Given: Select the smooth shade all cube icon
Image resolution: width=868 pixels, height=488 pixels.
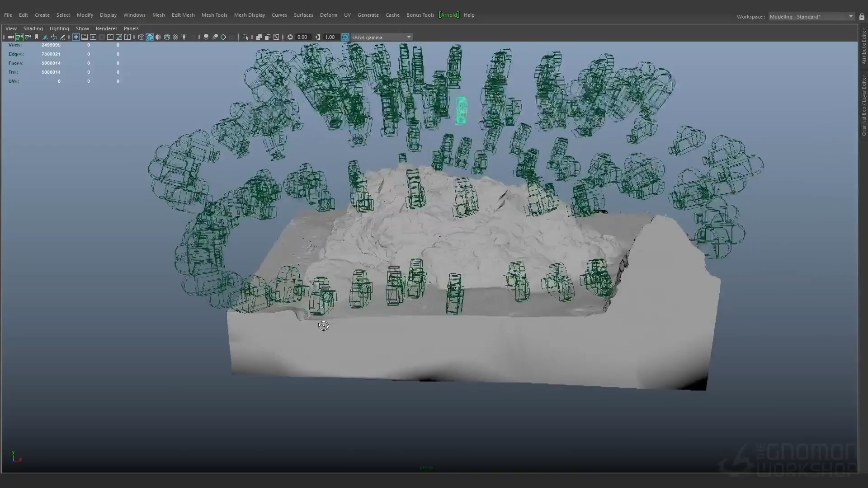Looking at the screenshot, I should click(150, 37).
